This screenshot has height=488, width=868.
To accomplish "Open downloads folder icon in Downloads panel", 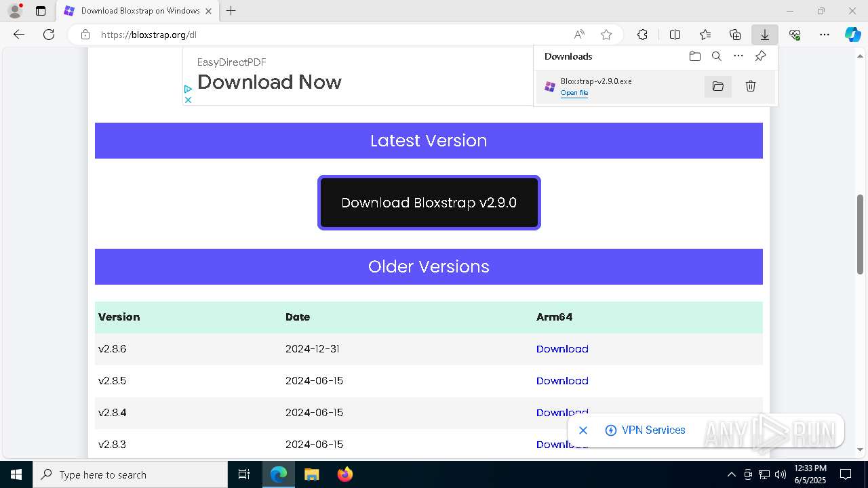I will point(694,56).
